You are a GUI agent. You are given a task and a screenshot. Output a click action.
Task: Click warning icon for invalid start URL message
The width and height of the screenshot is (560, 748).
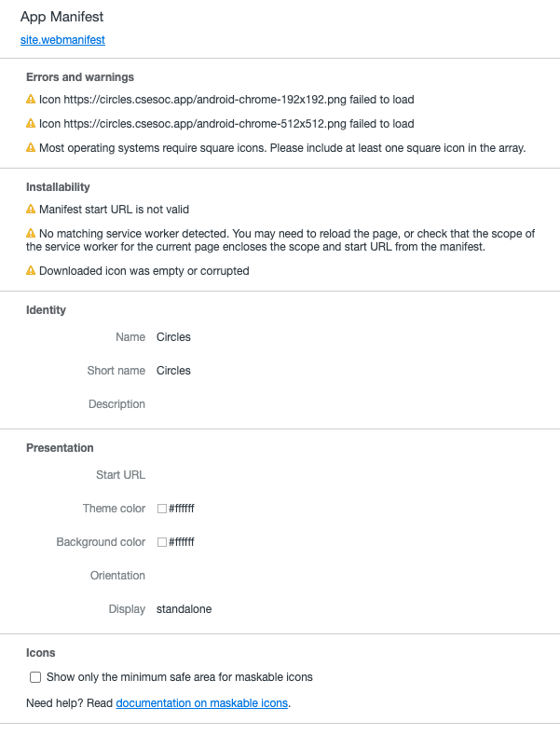pyautogui.click(x=29, y=210)
